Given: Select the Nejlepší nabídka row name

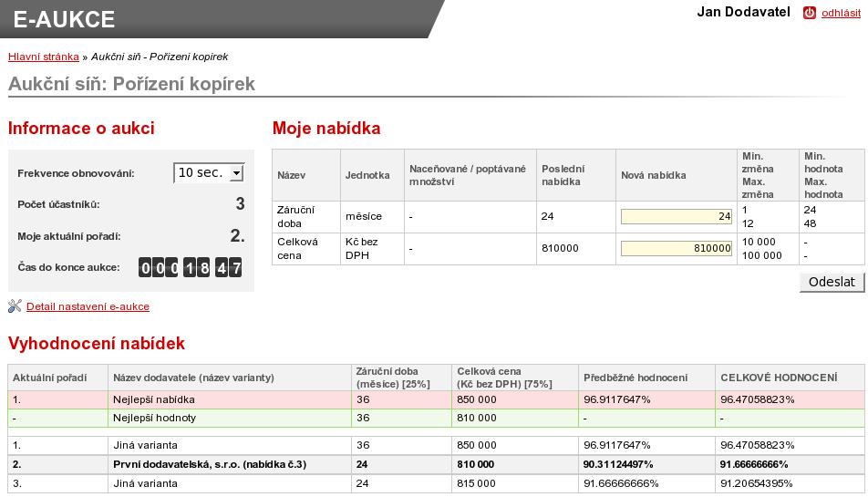Looking at the screenshot, I should pyautogui.click(x=154, y=399).
